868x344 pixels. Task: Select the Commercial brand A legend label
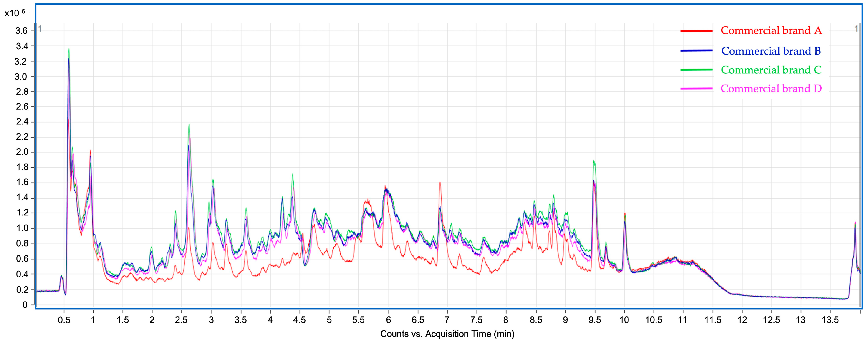point(771,31)
